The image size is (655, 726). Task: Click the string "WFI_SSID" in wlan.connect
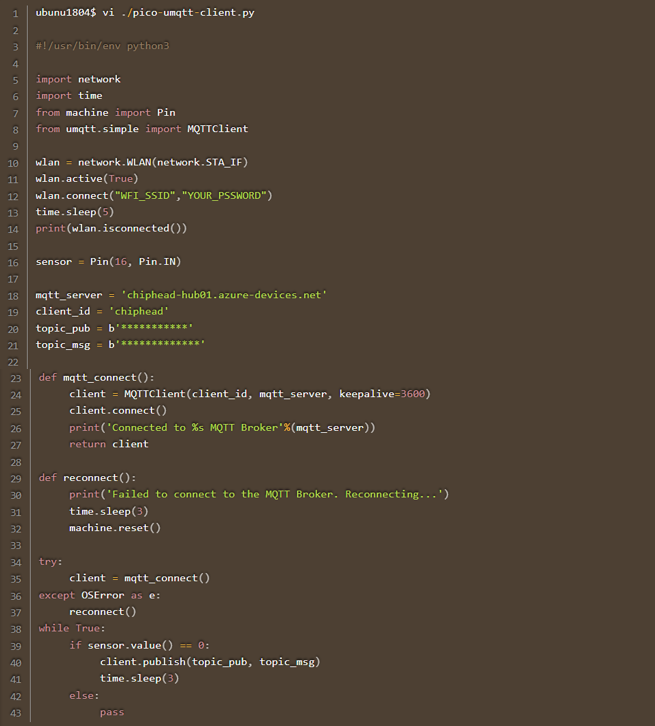coord(145,195)
